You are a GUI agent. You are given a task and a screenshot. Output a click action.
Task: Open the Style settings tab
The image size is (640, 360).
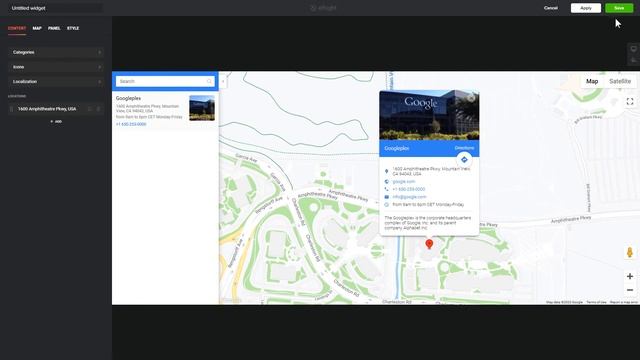pyautogui.click(x=73, y=28)
